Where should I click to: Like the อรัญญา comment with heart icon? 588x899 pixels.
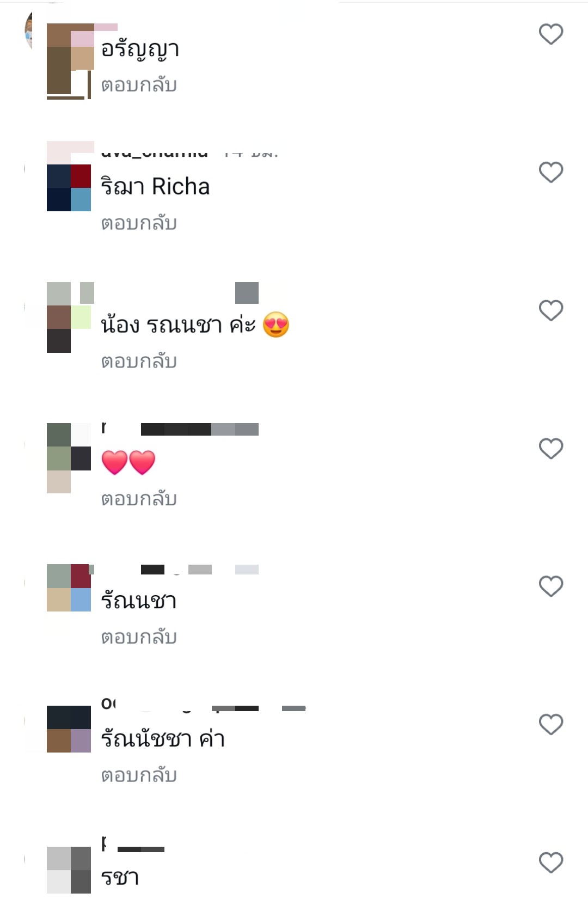[551, 34]
